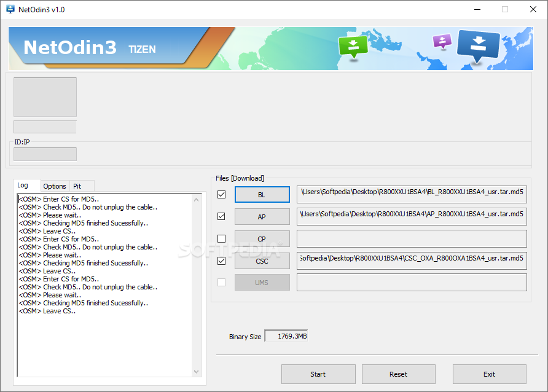Click the last '<OSM> Leave CS..' log line
This screenshot has width=548, height=392.
coord(47,311)
